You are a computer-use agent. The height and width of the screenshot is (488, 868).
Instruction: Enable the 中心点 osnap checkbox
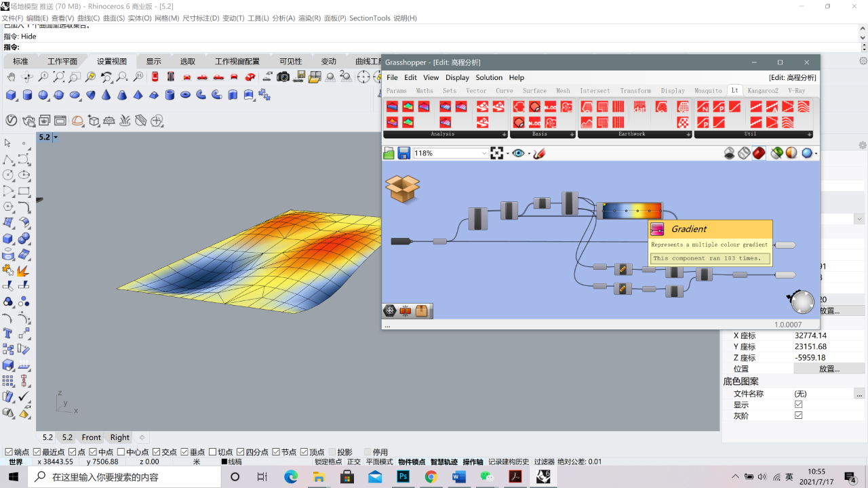(121, 452)
